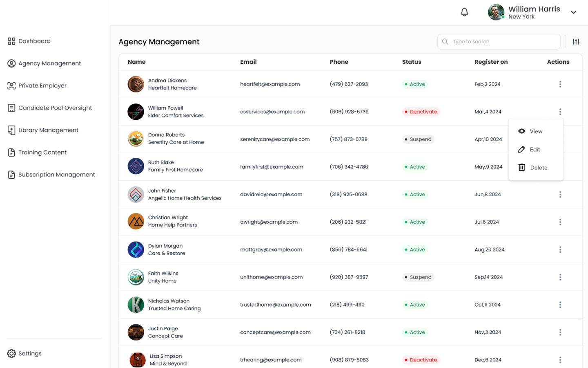Click the Dashboard grid icon in the sidebar
The height and width of the screenshot is (368, 588).
pos(11,41)
